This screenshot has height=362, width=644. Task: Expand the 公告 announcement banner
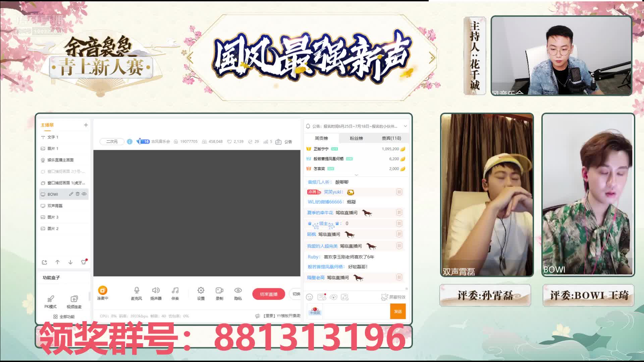tap(405, 126)
